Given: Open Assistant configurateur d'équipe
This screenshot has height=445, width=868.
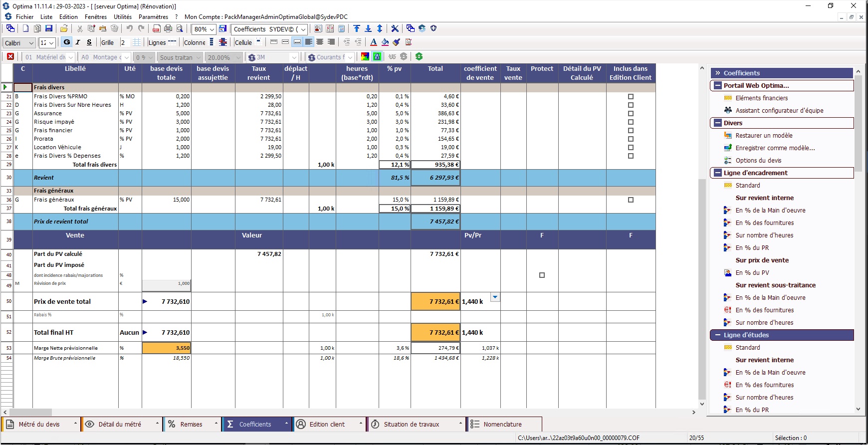Looking at the screenshot, I should [779, 111].
